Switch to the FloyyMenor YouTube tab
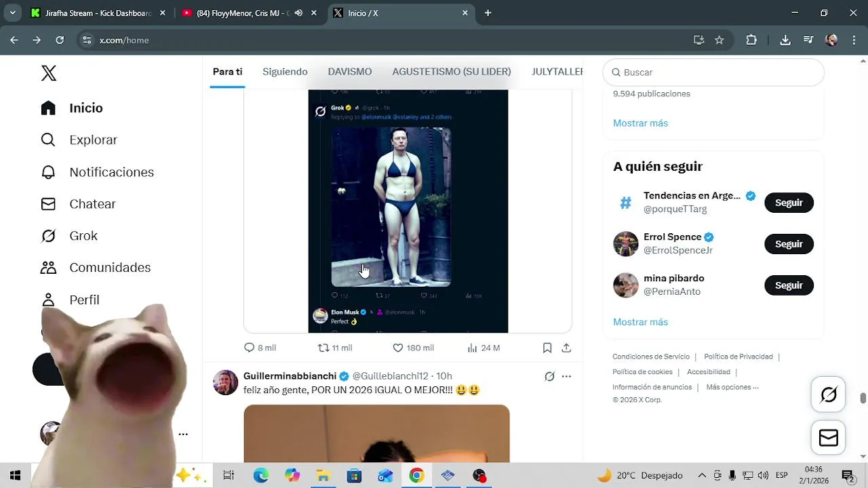 pos(248,13)
